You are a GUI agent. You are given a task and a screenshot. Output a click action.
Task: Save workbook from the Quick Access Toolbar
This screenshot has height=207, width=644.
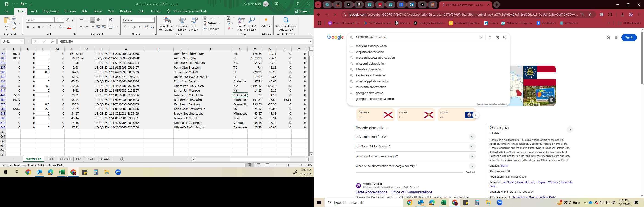(x=6, y=4)
